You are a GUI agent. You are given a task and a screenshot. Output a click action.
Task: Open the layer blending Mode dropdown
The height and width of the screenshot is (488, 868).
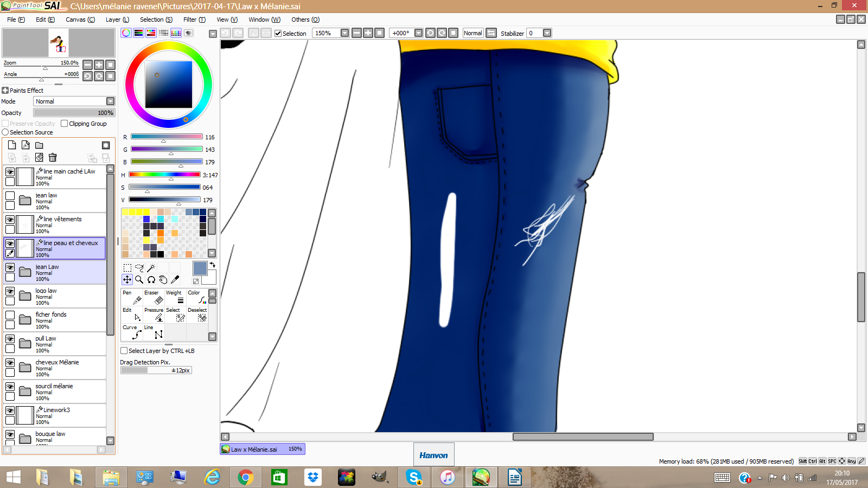point(110,101)
